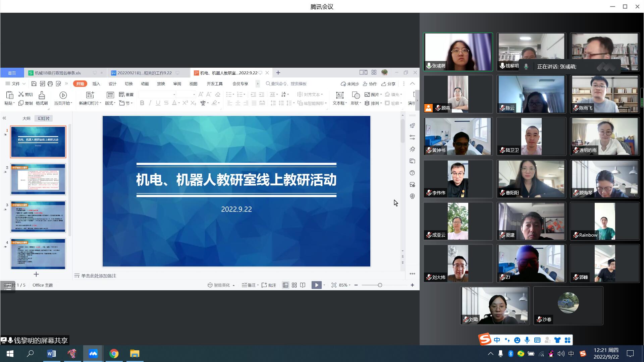Toggle Bold formatting
The image size is (644, 362).
[x=142, y=103]
